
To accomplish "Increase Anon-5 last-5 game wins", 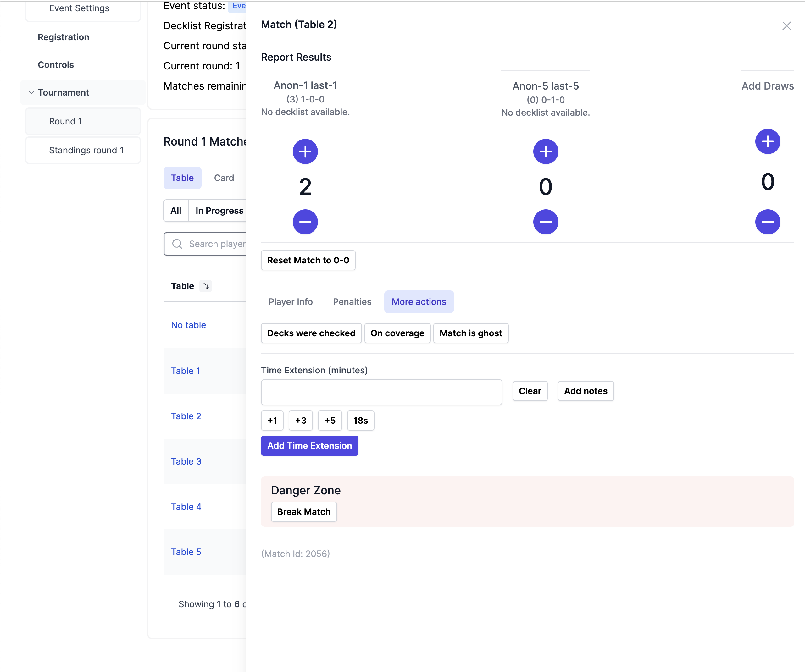I will (546, 152).
